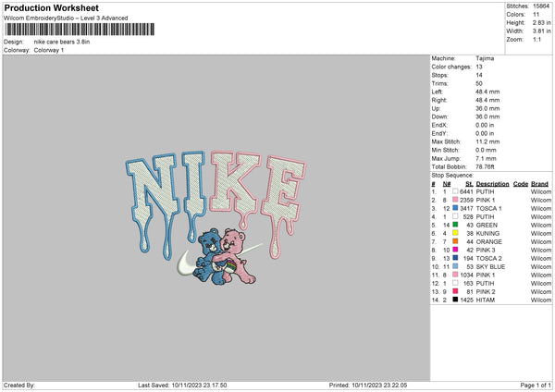Click the 'Down:' label
The width and height of the screenshot is (555, 392).
(439, 116)
